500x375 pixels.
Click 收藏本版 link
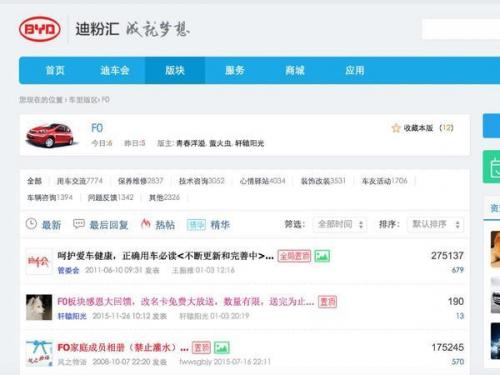pyautogui.click(x=418, y=128)
